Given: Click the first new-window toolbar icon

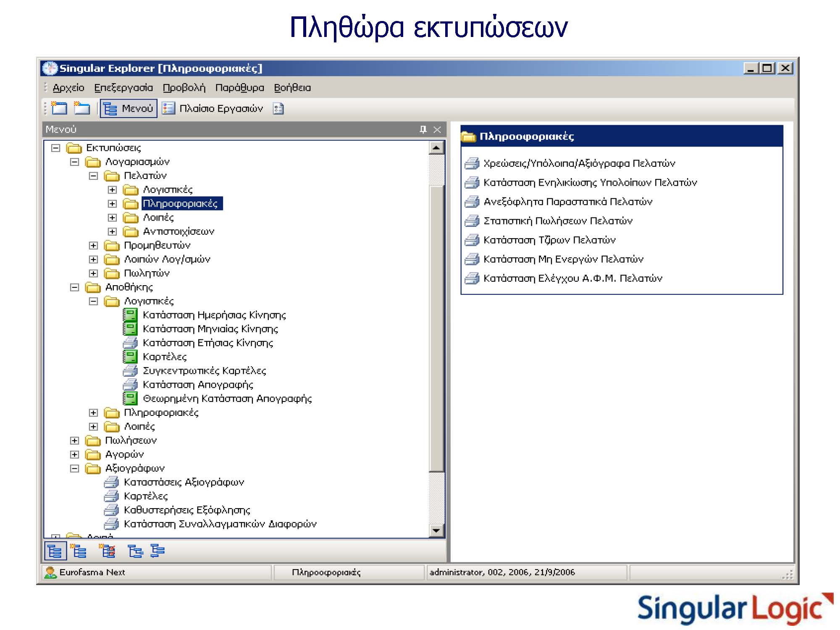Looking at the screenshot, I should [x=59, y=108].
